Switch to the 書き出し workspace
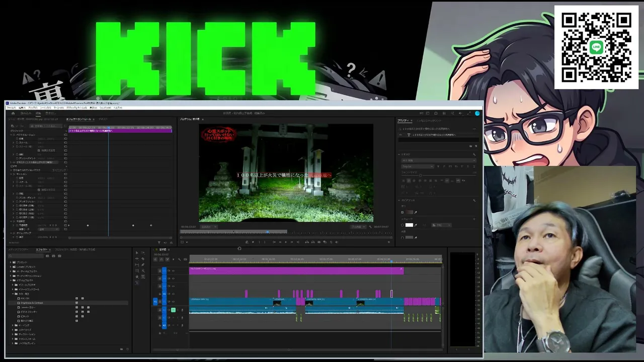 50,113
